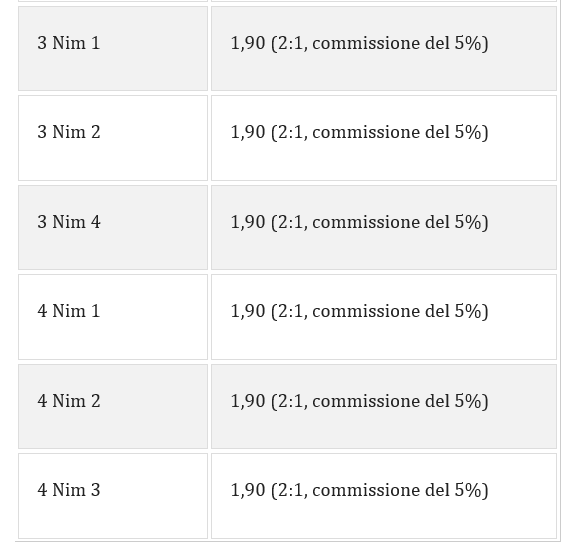
Task: Click the '5%)' text in 3 Nim 2 row
Action: click(471, 132)
